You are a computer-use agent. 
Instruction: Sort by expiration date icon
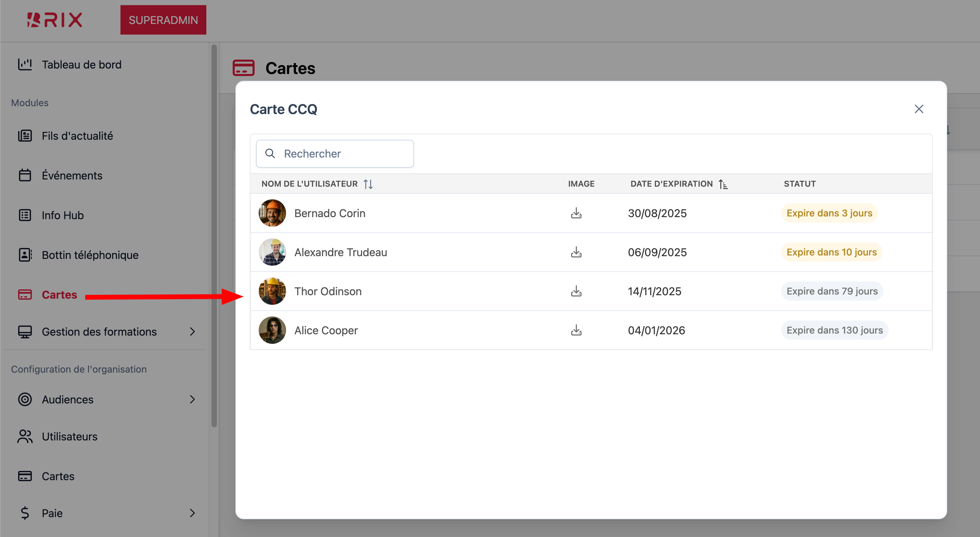coord(723,184)
